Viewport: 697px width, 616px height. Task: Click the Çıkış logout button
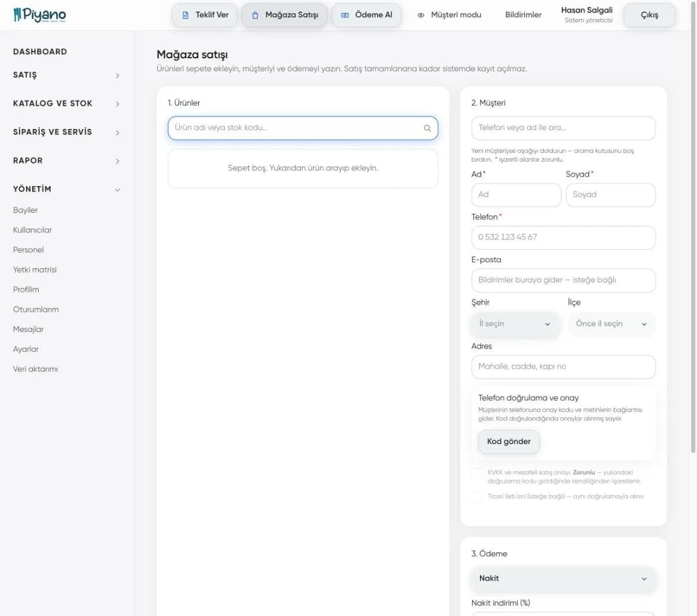(x=649, y=15)
